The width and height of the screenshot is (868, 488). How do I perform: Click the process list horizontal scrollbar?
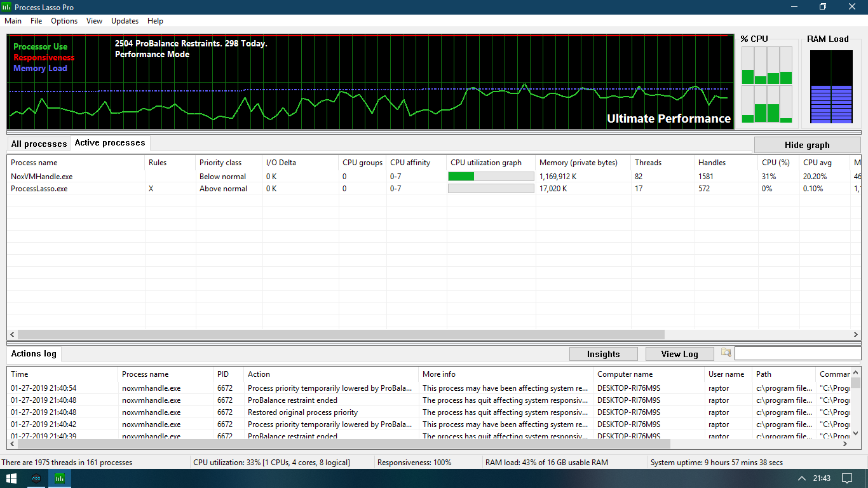coord(341,334)
